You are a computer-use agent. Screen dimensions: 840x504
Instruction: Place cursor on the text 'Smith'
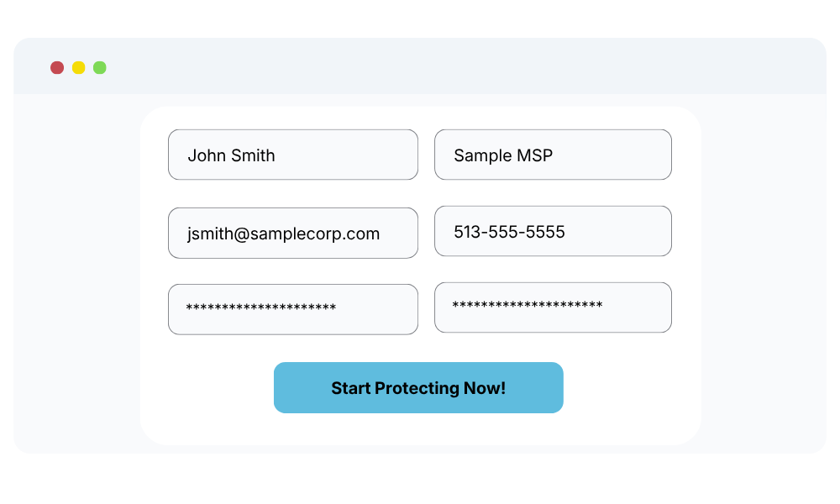tap(254, 155)
